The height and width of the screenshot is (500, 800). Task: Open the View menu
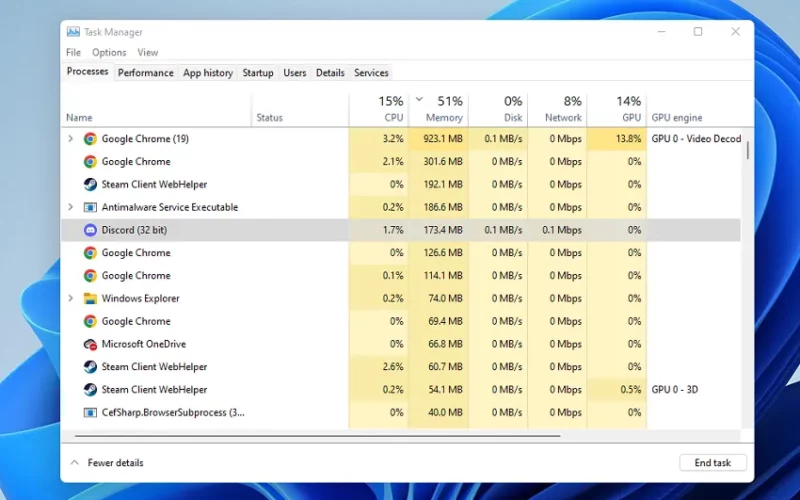[x=147, y=53]
